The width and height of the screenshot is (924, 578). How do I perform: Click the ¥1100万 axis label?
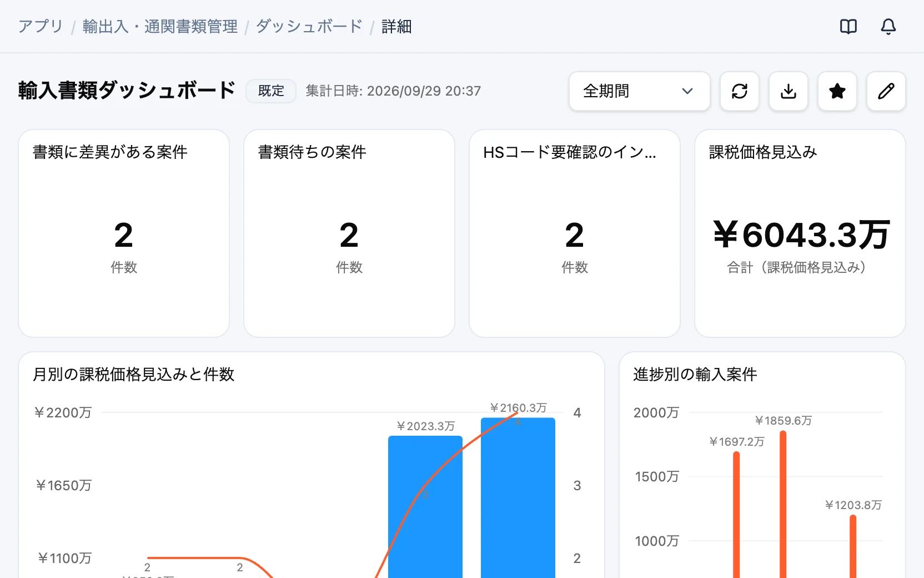coord(64,558)
